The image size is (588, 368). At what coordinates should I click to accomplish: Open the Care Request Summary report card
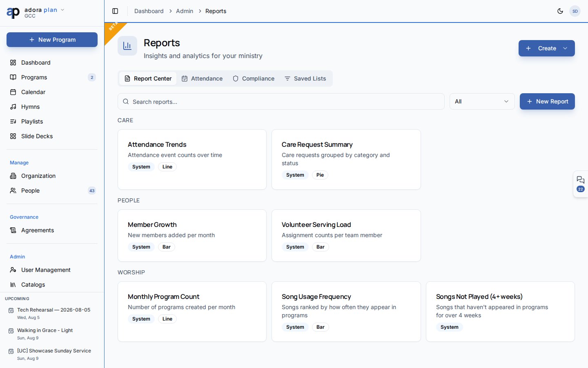(346, 159)
